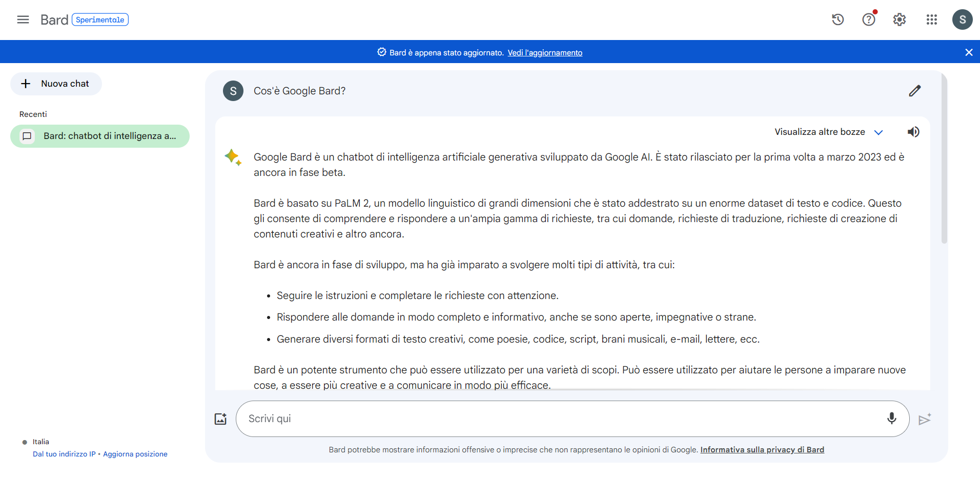This screenshot has height=477, width=980.
Task: Click the Recenti heading
Action: point(33,114)
